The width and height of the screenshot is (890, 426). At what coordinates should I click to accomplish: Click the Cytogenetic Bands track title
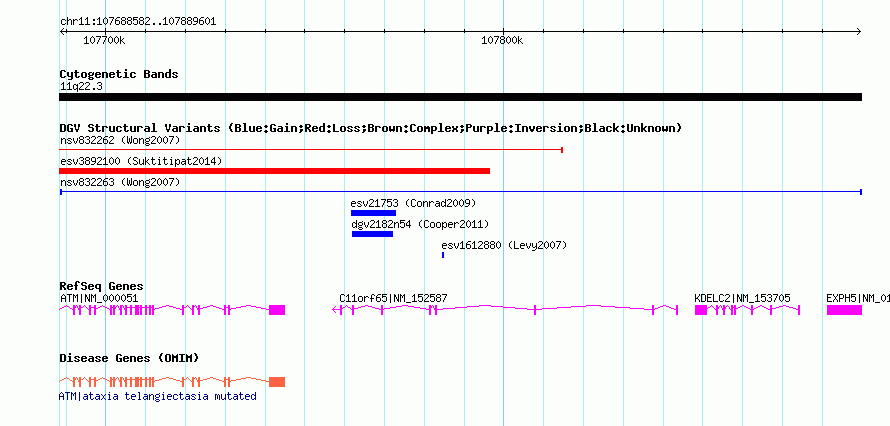tap(119, 74)
